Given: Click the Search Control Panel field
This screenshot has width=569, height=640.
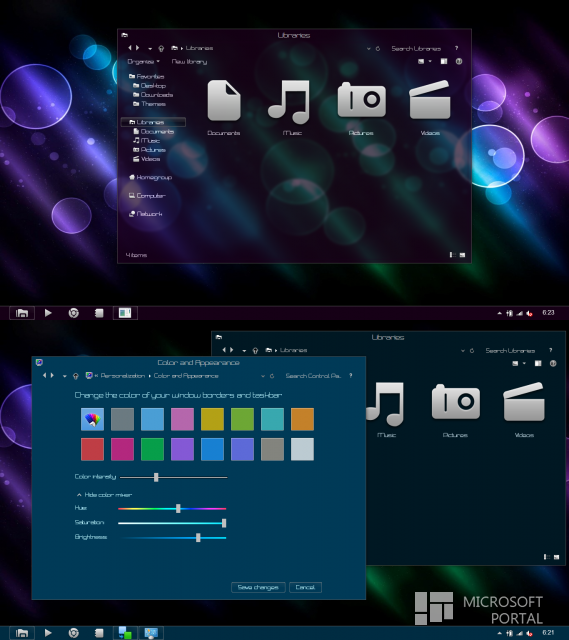Looking at the screenshot, I should [x=313, y=376].
